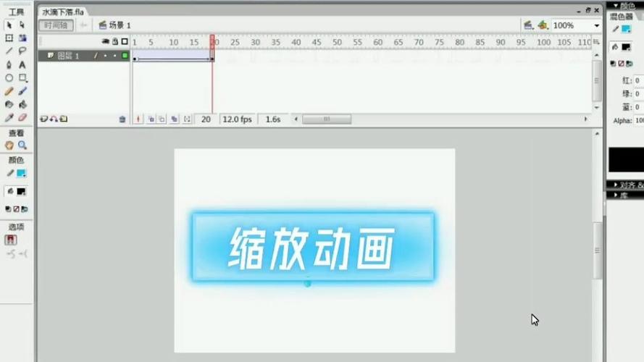Select the Selection arrow tool
This screenshot has width=644, height=362.
9,25
